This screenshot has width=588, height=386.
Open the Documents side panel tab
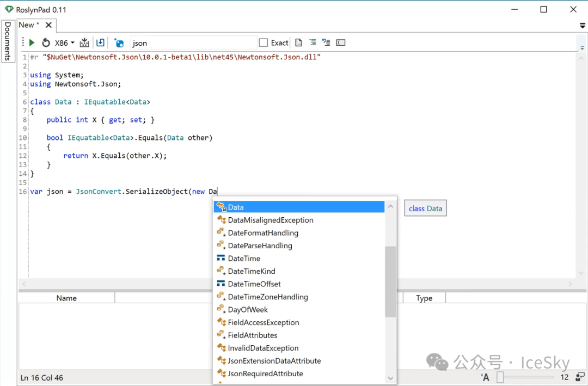click(8, 41)
